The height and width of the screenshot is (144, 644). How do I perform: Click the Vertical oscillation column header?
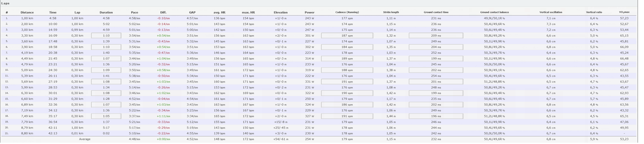point(551,12)
